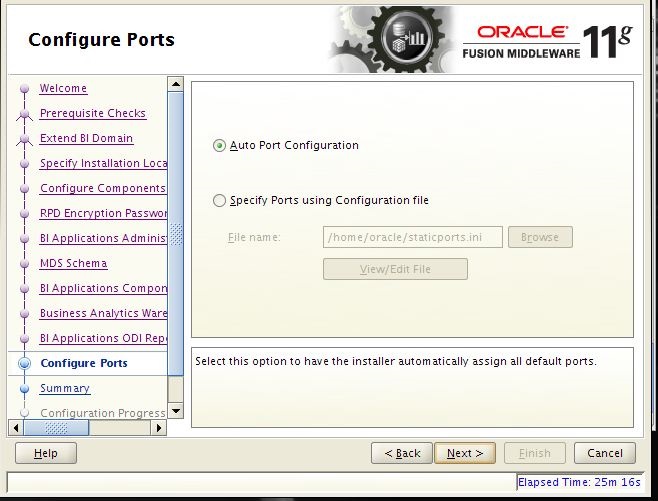Click the sidebar vertical scrollbar thumb
Viewport: 658px width, 501px height.
[175, 234]
